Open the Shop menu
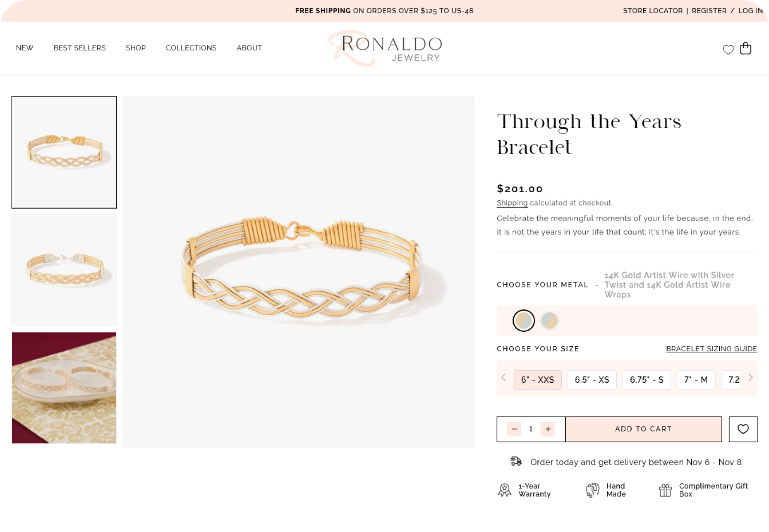 pos(136,48)
